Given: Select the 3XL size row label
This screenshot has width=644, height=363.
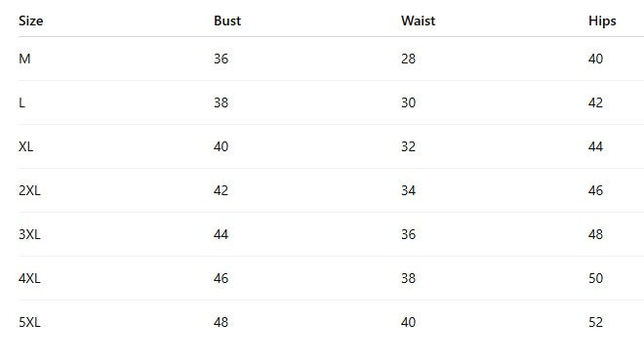Looking at the screenshot, I should click(29, 234).
